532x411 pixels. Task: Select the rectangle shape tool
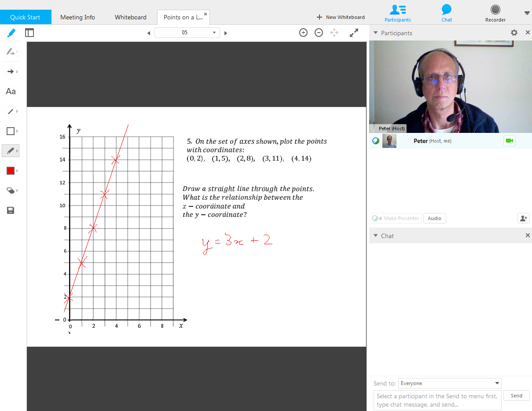coord(11,131)
